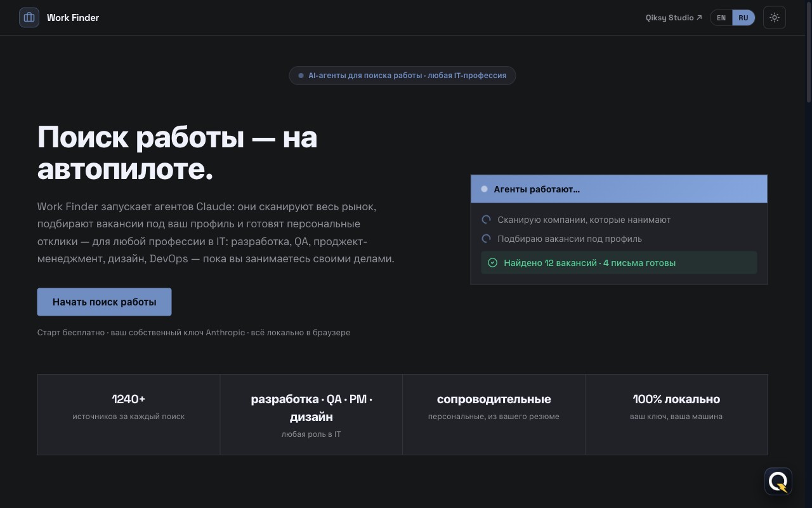Image resolution: width=812 pixels, height=508 pixels.
Task: Click the text любая роль в IT
Action: coord(311,434)
